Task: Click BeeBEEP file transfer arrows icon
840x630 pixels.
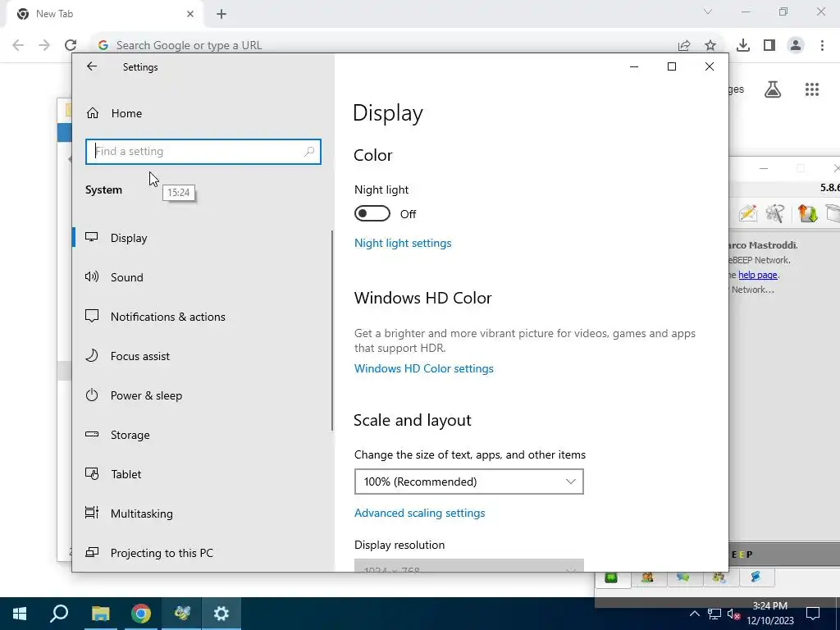Action: pyautogui.click(x=807, y=213)
